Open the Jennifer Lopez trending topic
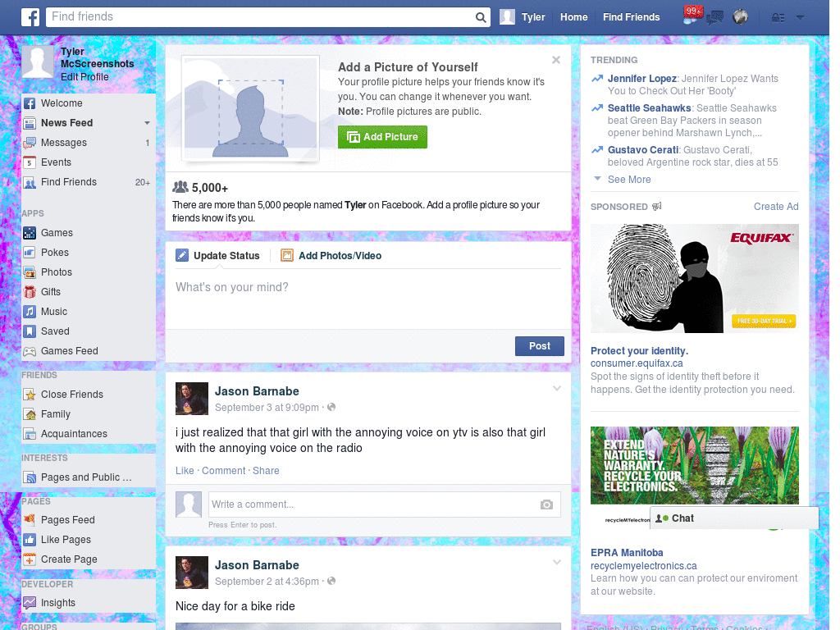 coord(641,79)
